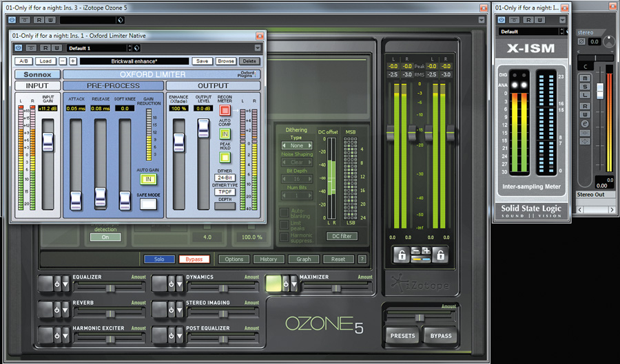
Task: Enable the Safe Mode button
Action: (x=148, y=204)
